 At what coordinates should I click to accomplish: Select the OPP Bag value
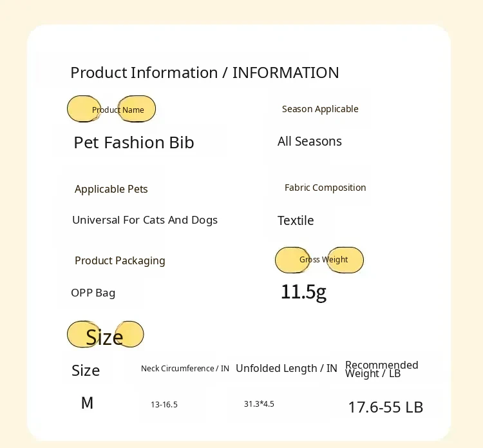[93, 293]
